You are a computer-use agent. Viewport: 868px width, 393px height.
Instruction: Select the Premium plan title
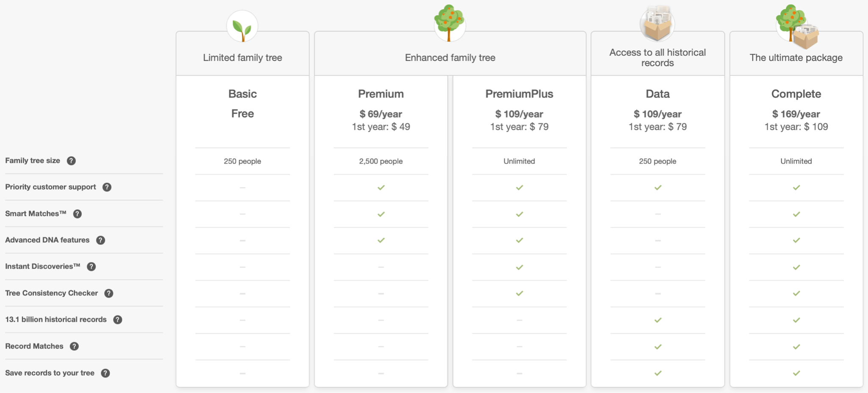tap(381, 94)
